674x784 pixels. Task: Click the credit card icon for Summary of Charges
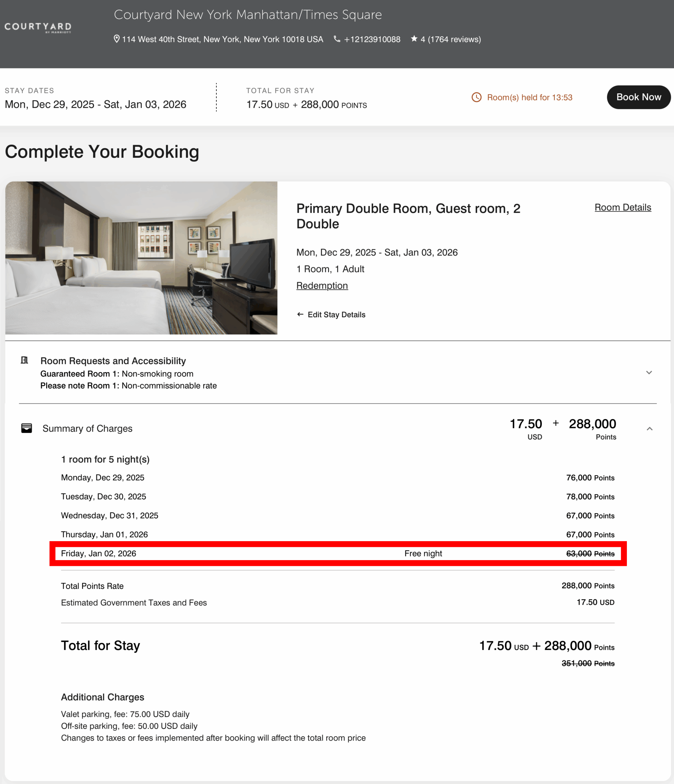26,428
